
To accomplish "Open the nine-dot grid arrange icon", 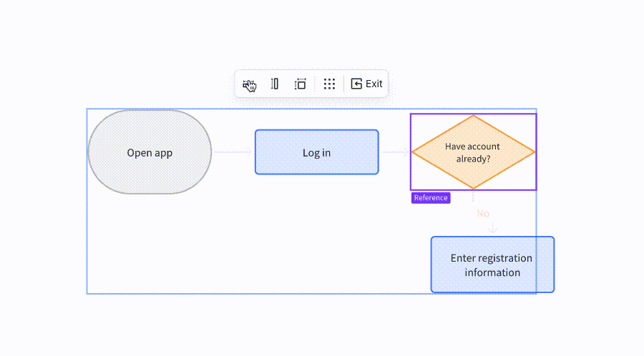I will pyautogui.click(x=329, y=84).
